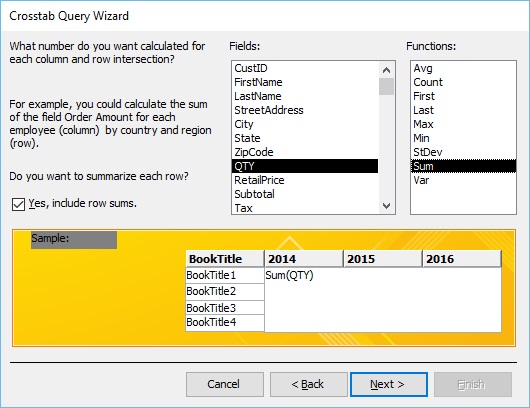Select the LastName field

[x=305, y=96]
